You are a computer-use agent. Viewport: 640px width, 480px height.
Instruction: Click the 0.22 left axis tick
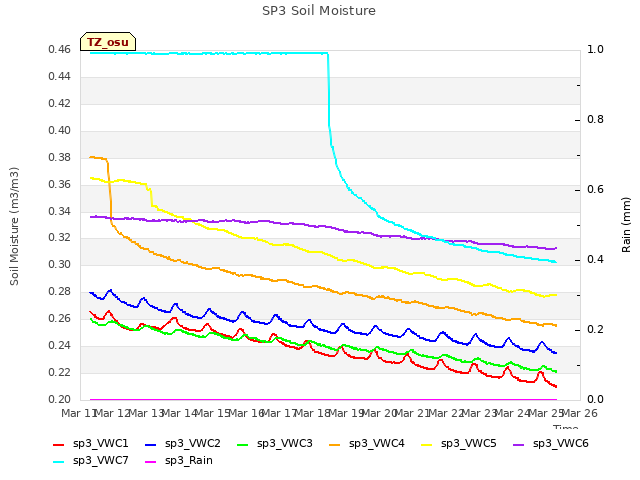coord(60,373)
